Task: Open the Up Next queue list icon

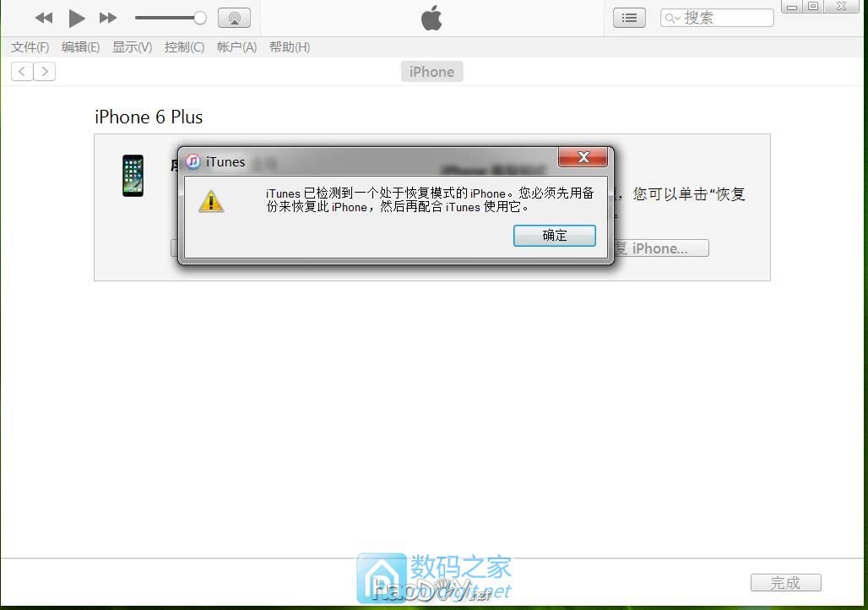Action: coord(628,17)
